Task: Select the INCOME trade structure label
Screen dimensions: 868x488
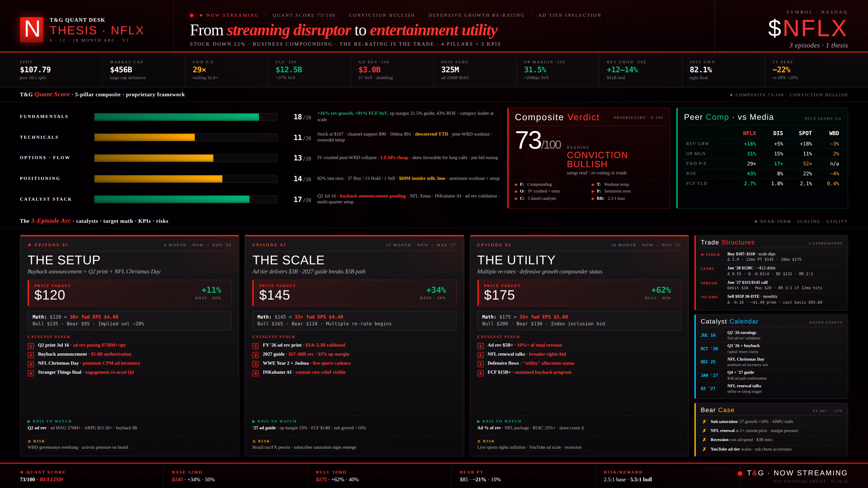Action: [x=709, y=297]
